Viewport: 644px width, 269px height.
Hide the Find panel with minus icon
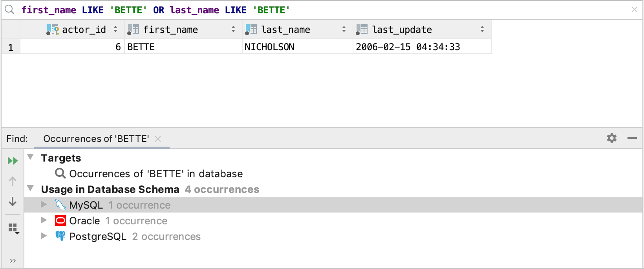[x=632, y=138]
